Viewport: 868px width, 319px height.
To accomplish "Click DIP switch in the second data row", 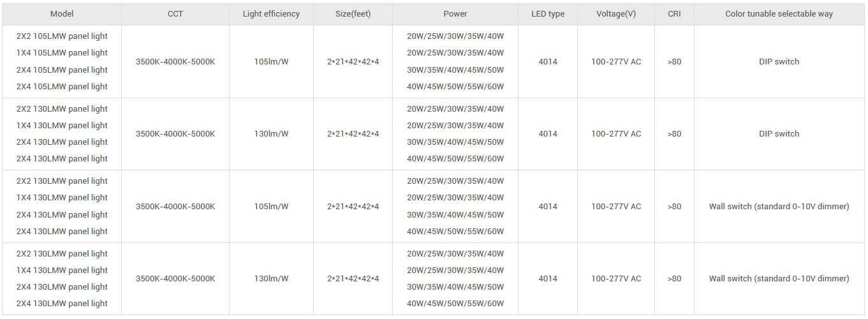I will click(x=779, y=134).
